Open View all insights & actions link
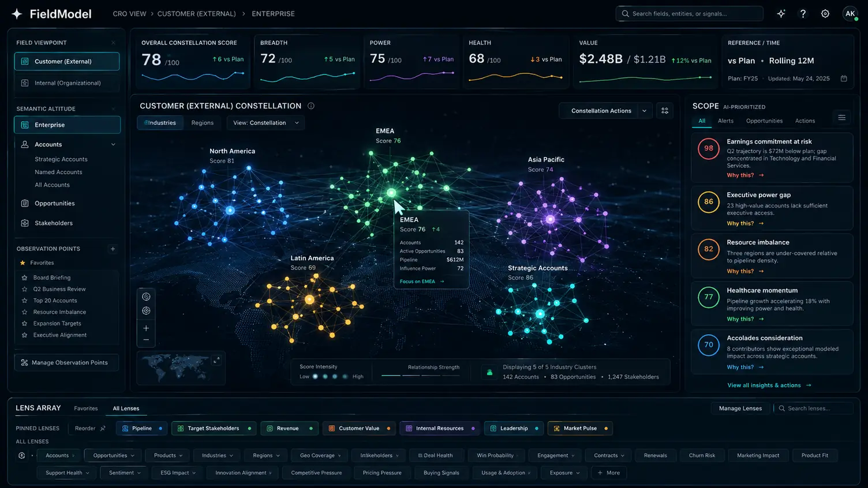 pos(769,385)
